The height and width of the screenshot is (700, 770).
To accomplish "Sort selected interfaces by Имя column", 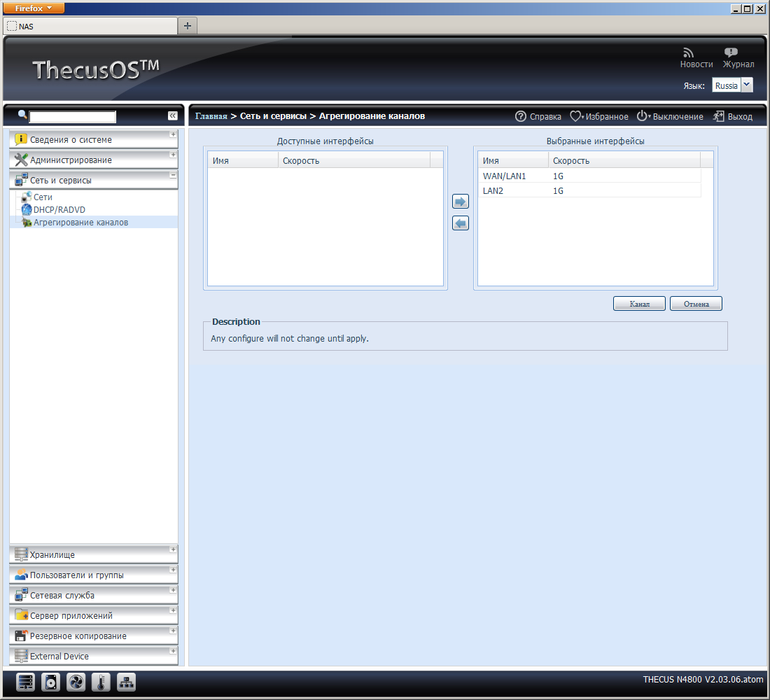I will [513, 160].
